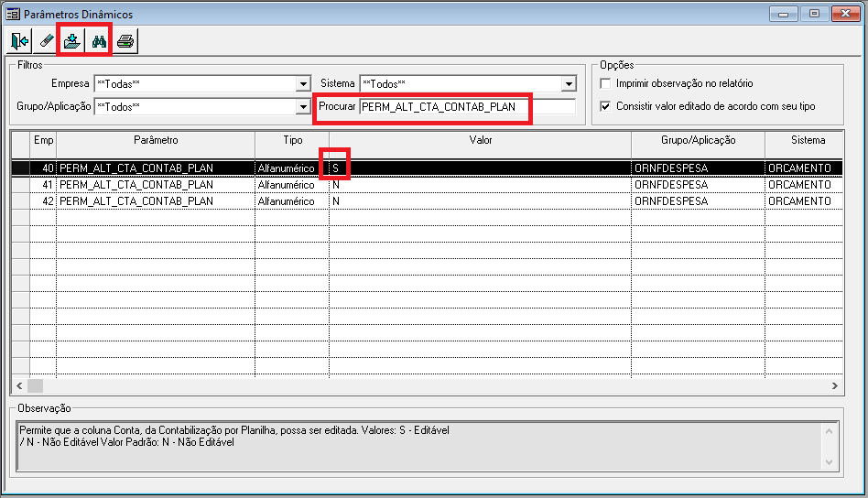The image size is (868, 498).
Task: Uncheck Consistir valor editado checkbox
Action: [x=605, y=106]
